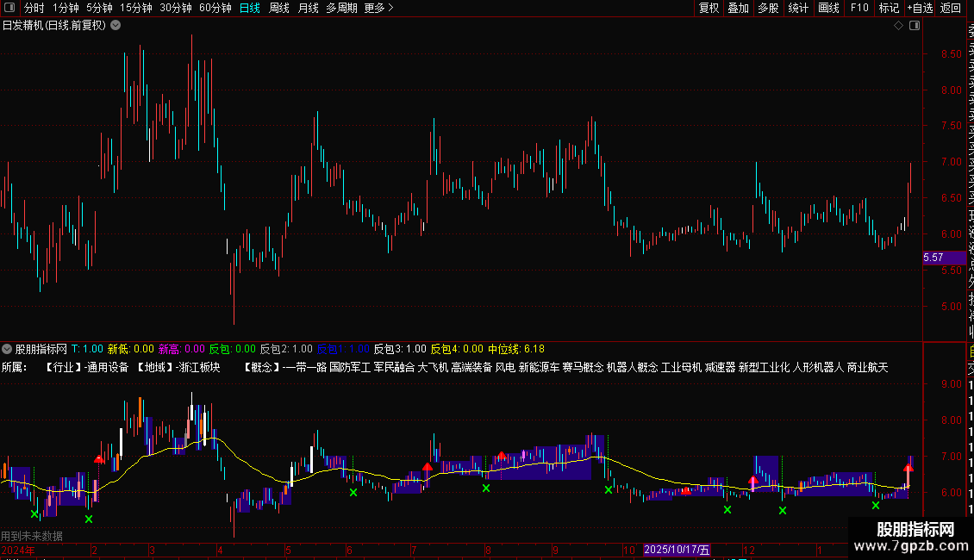
Task: Switch to 分时 intraday tab
Action: [34, 8]
